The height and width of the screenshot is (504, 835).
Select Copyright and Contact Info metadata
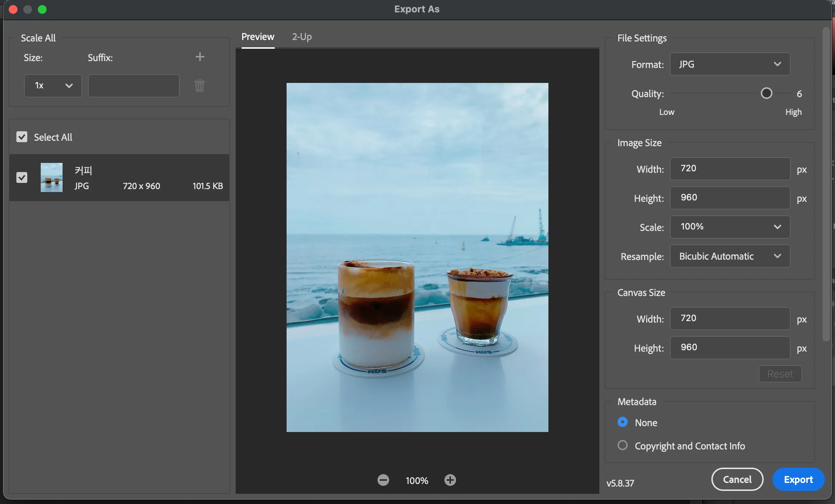[623, 445]
